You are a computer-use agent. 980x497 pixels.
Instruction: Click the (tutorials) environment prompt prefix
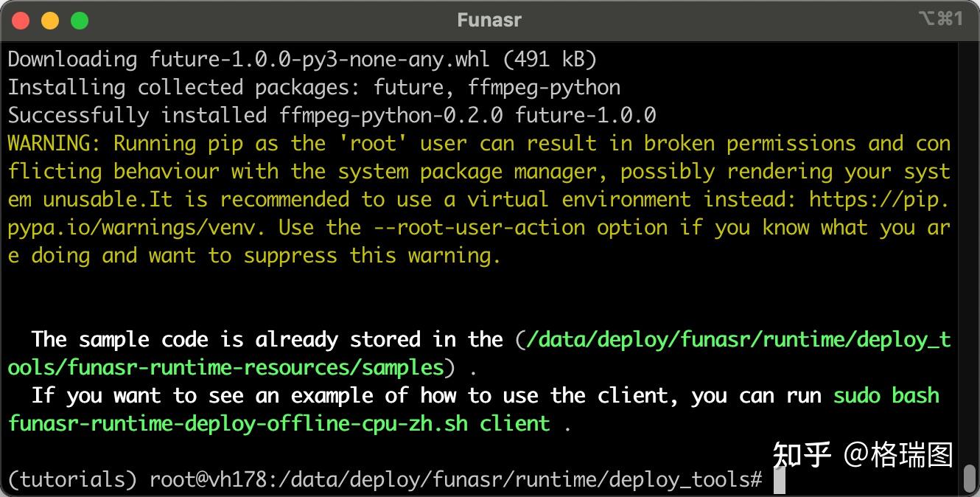pos(72,480)
